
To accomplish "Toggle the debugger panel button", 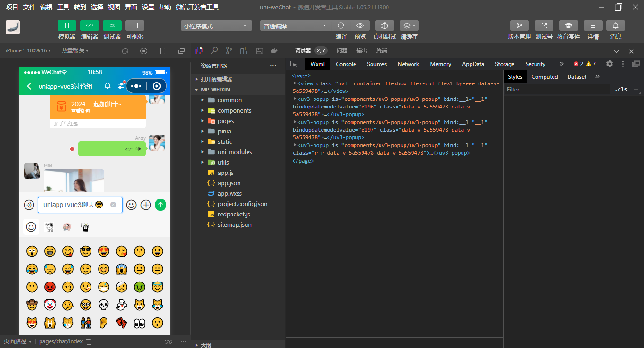I will [x=112, y=25].
